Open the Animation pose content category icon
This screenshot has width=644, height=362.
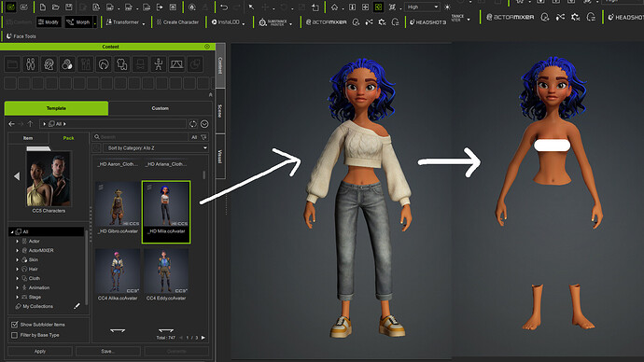click(x=159, y=64)
